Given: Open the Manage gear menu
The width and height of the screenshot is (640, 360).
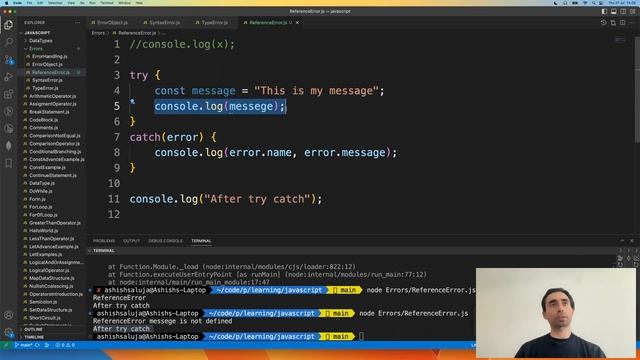Looking at the screenshot, I should click(x=9, y=333).
